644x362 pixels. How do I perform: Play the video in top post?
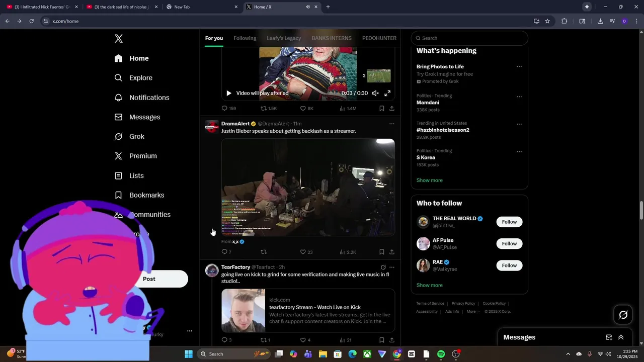(x=229, y=94)
